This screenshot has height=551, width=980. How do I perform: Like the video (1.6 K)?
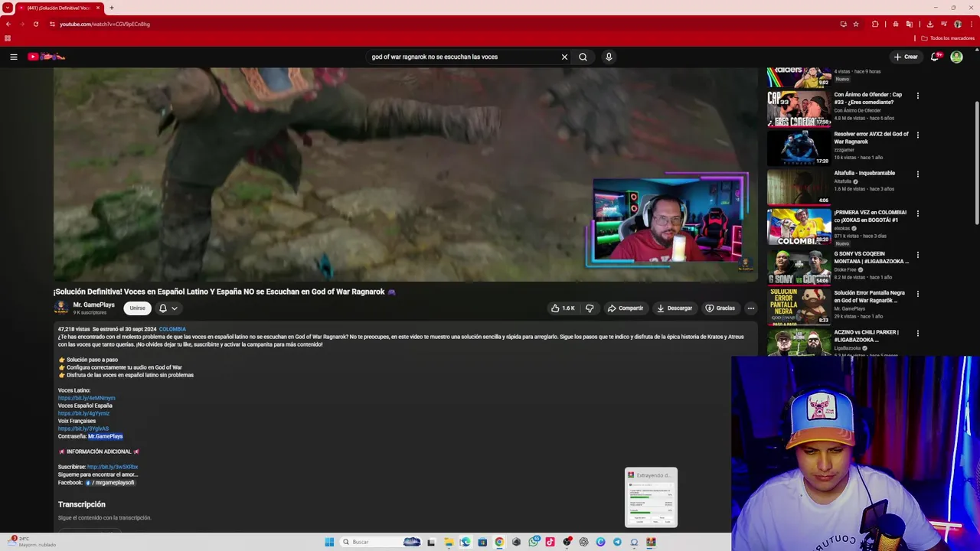563,308
